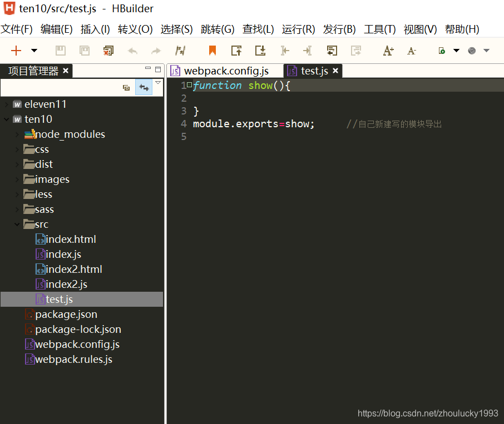Open the 帮助(H) menu
The image size is (504, 424).
click(462, 29)
